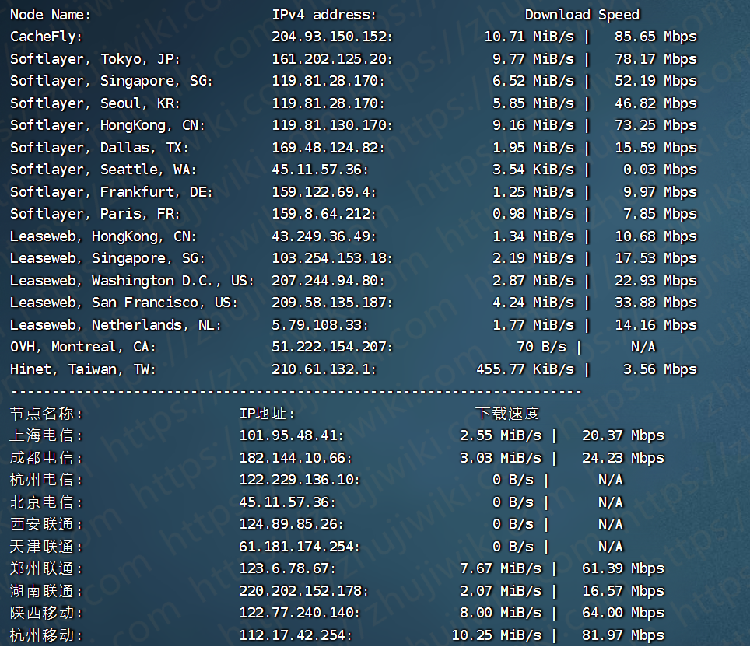Screen dimensions: 750x646
Task: Click the 'Download Speed' column header
Action: click(582, 15)
